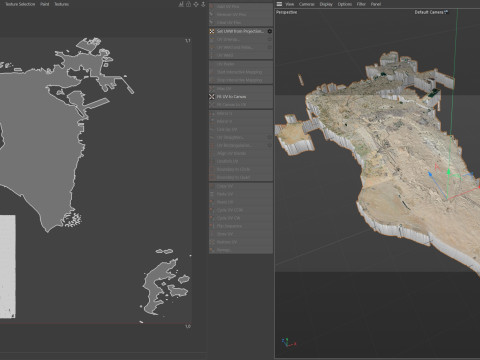Click the Cycle UV CCW icon
Viewport: 480px width, 360px height.
pos(212,210)
